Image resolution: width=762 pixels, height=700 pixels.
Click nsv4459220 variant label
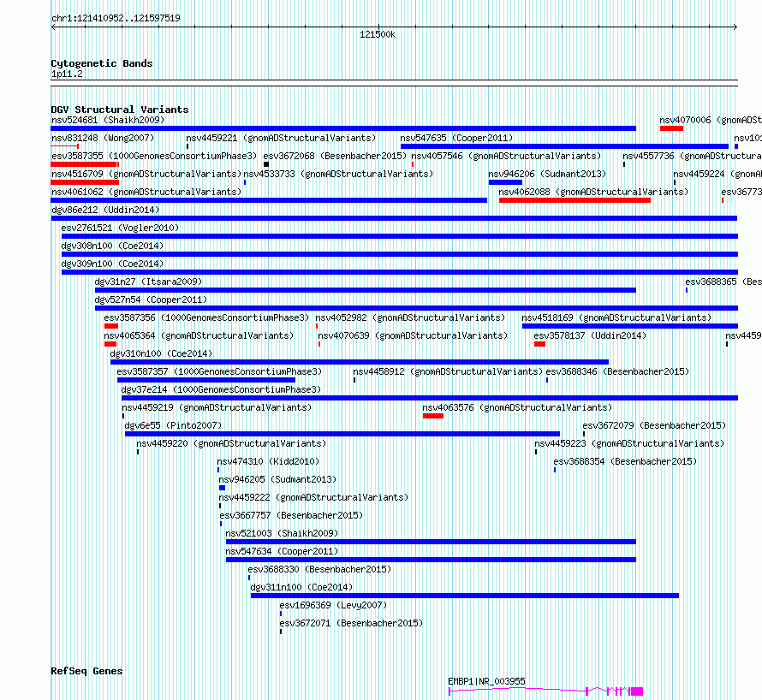click(231, 443)
